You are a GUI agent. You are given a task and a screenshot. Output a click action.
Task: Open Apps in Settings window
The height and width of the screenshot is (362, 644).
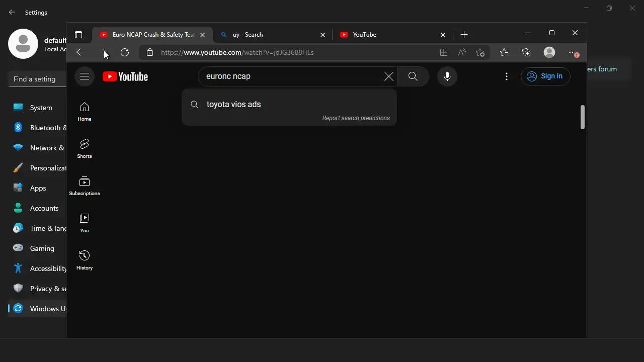coord(37,188)
